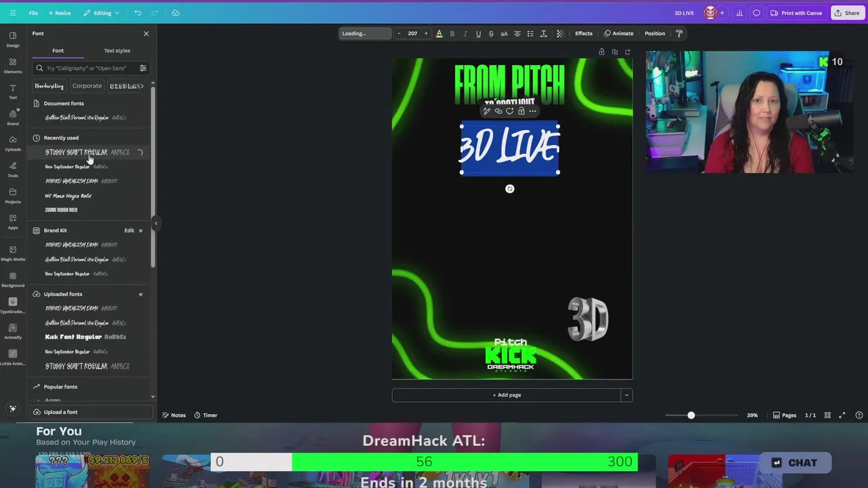Screen dimensions: 868x488
Task: Open the Magic Media app
Action: point(13,253)
